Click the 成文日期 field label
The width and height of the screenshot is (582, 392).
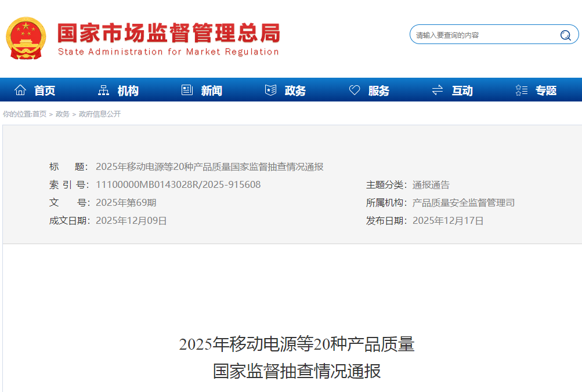click(x=70, y=221)
